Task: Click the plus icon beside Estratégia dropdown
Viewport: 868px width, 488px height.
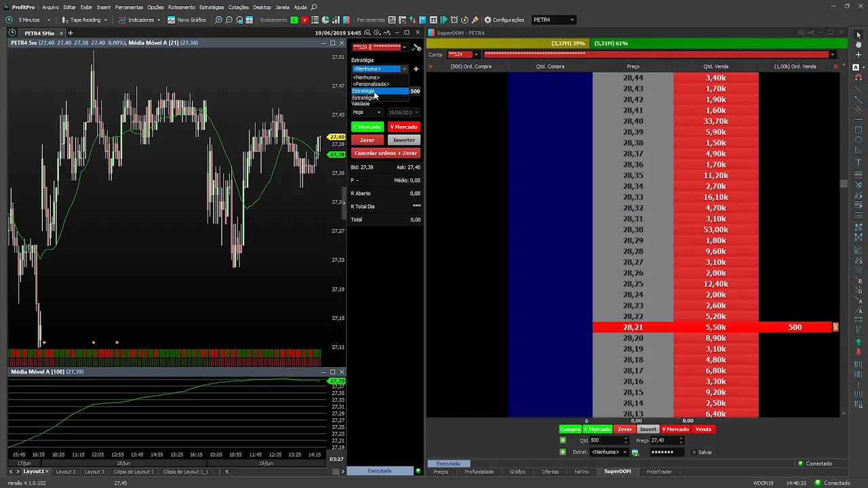Action: (x=416, y=68)
